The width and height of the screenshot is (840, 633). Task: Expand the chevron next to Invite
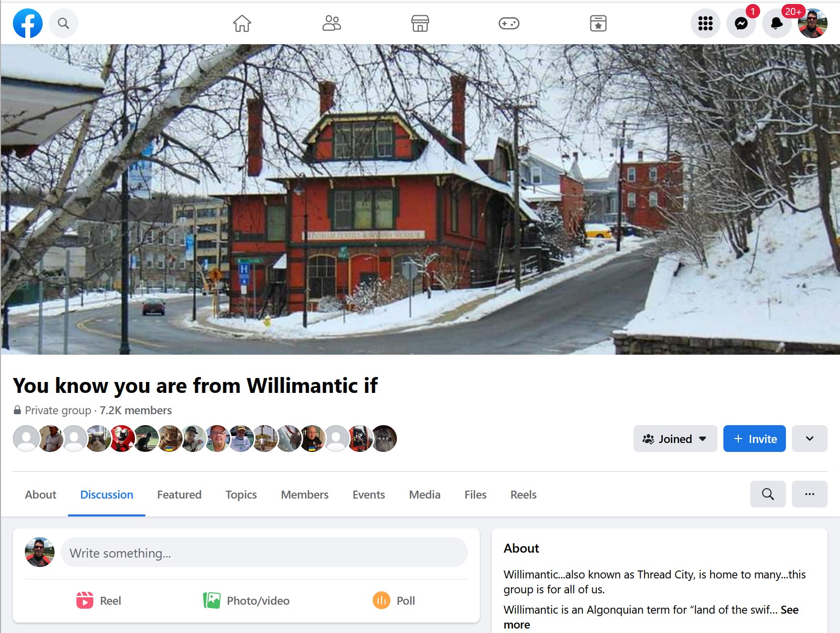click(809, 439)
